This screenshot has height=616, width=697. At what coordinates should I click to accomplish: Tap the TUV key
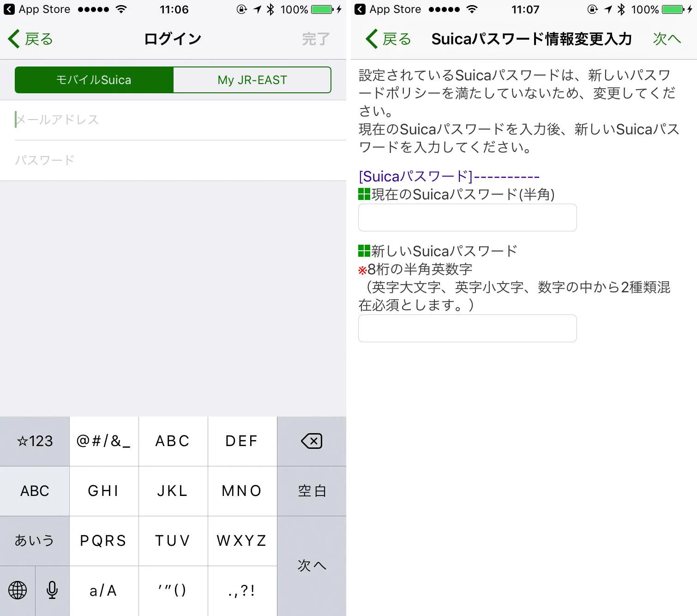tap(173, 541)
